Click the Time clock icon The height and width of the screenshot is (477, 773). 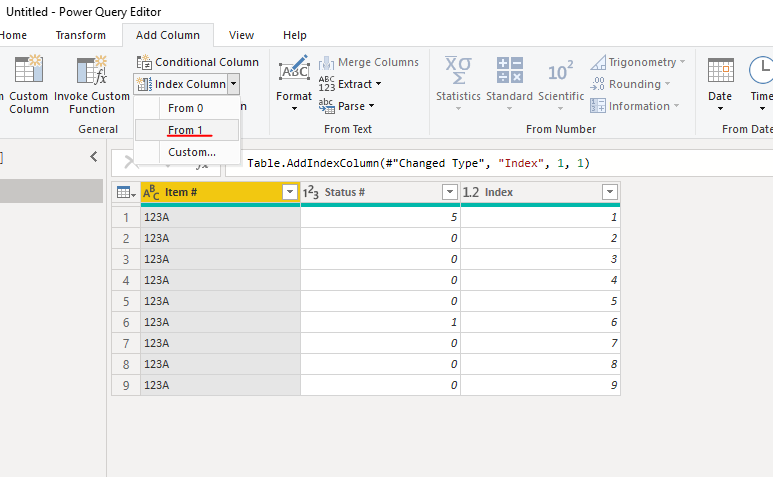[761, 70]
